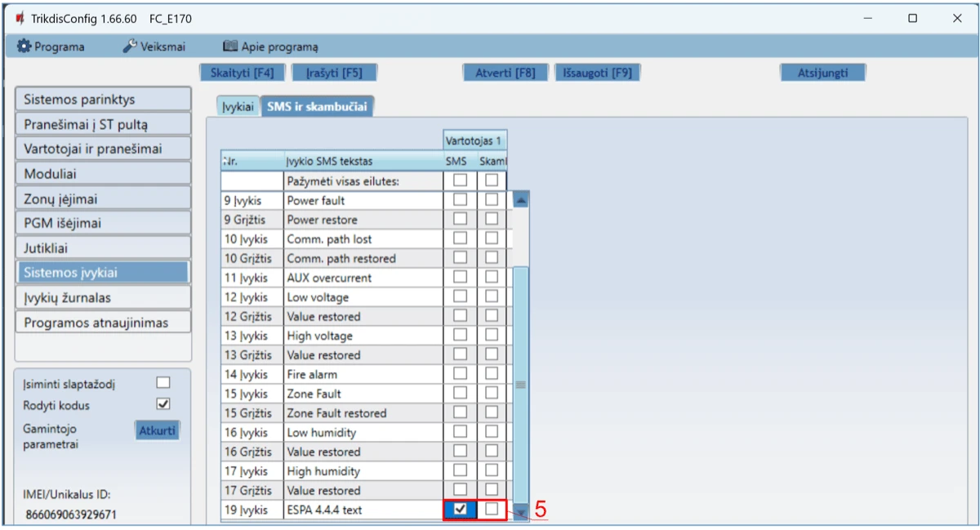Click Atkurti to restore factory parameters
The height and width of the screenshot is (530, 980).
pyautogui.click(x=157, y=430)
